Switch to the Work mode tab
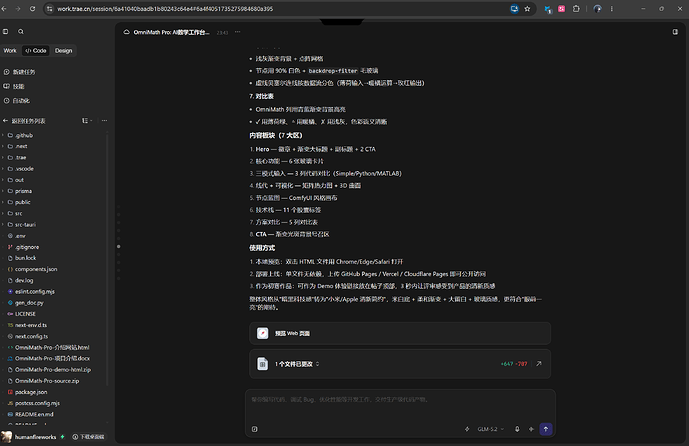This screenshot has height=446, width=689. (10, 51)
